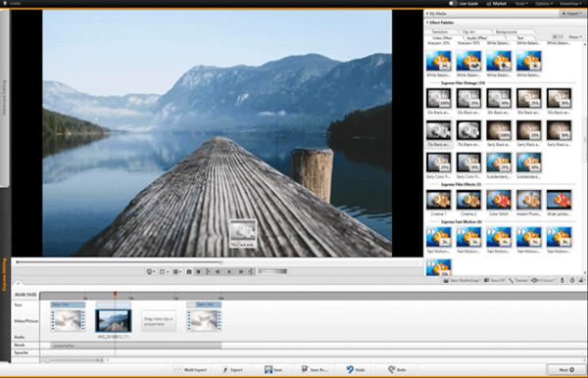Play the preview video
588x378 pixels.
229,271
